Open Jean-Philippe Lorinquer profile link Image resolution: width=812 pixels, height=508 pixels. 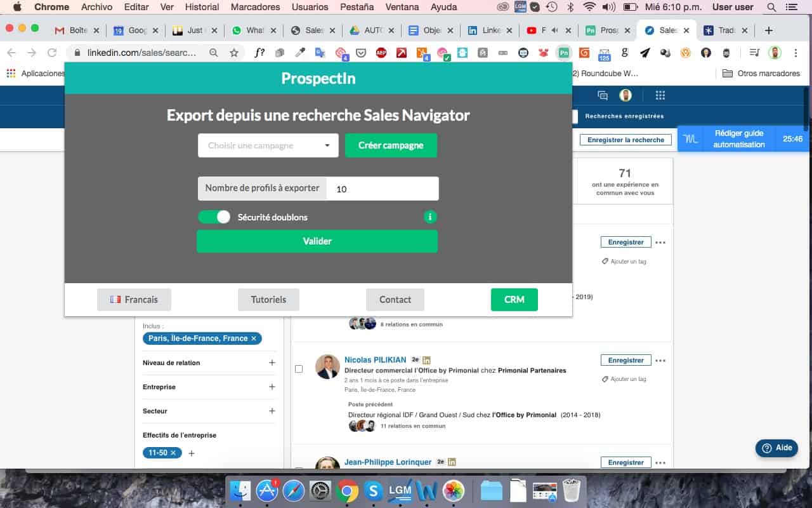(x=388, y=462)
